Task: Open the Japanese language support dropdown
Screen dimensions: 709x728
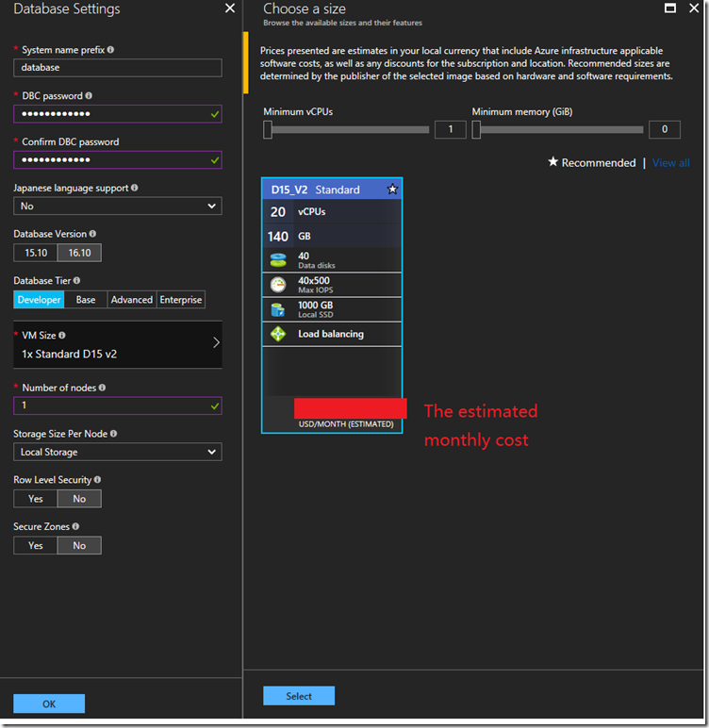Action: click(x=118, y=206)
